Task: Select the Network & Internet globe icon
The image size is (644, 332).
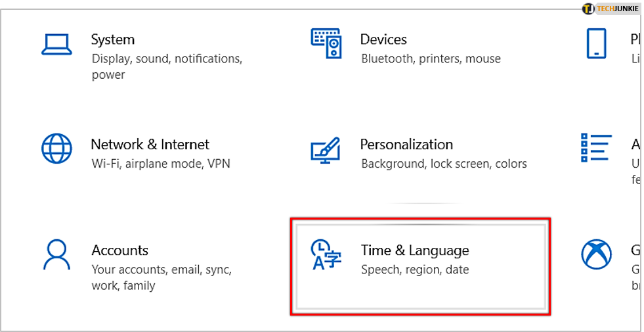Action: [x=56, y=148]
